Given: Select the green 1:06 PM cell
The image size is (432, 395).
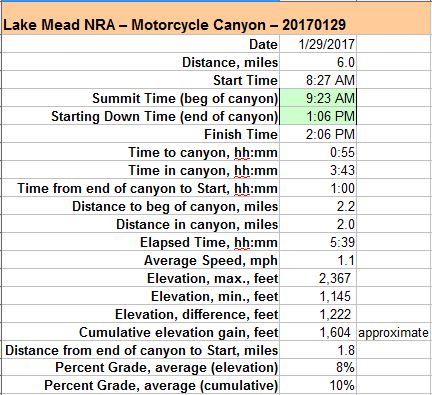Looking at the screenshot, I should pyautogui.click(x=318, y=116).
